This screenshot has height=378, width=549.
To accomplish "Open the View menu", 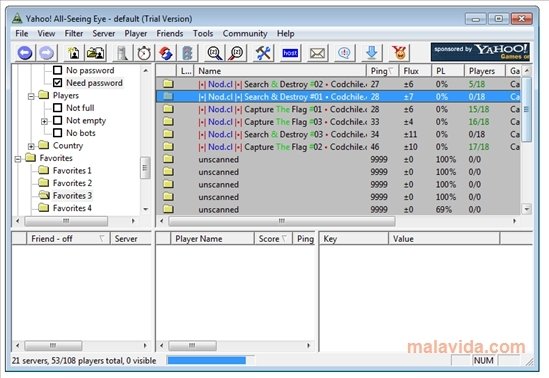I will 46,34.
